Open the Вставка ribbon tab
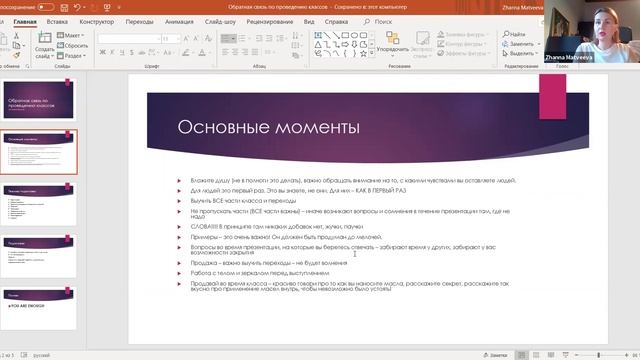Screen dimensions: 640x360 [57, 22]
